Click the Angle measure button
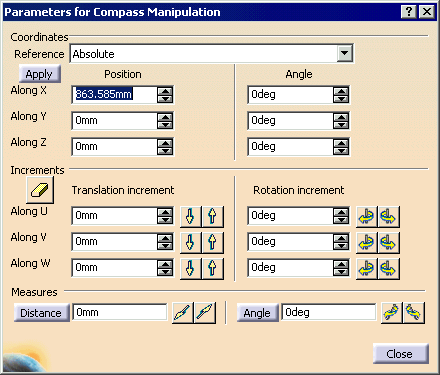This screenshot has height=375, width=440. (x=257, y=313)
